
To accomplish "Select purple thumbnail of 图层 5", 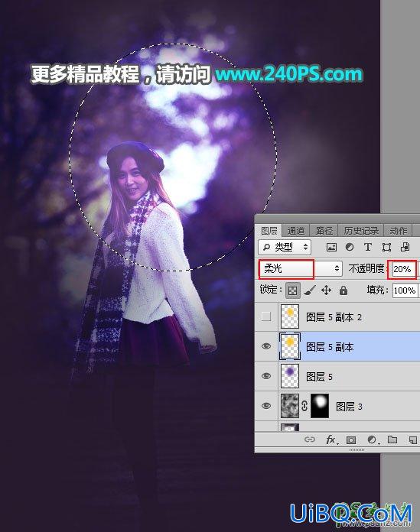I will [290, 376].
